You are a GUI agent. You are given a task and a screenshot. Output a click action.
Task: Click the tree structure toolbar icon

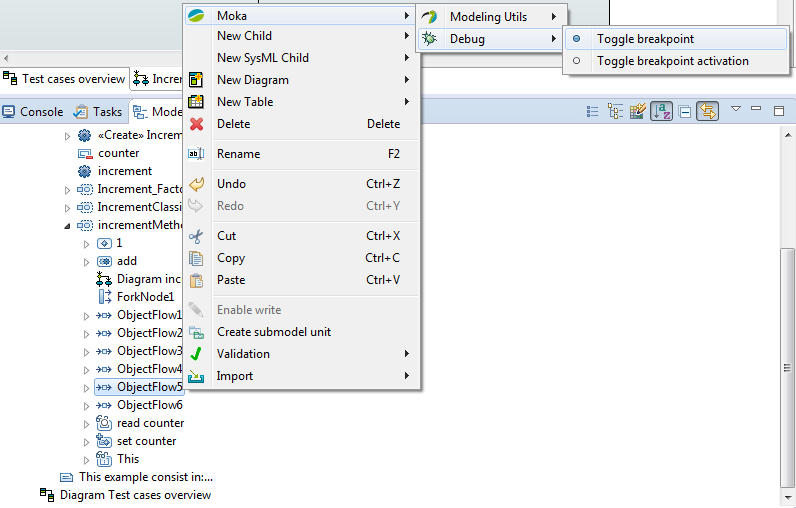point(615,111)
